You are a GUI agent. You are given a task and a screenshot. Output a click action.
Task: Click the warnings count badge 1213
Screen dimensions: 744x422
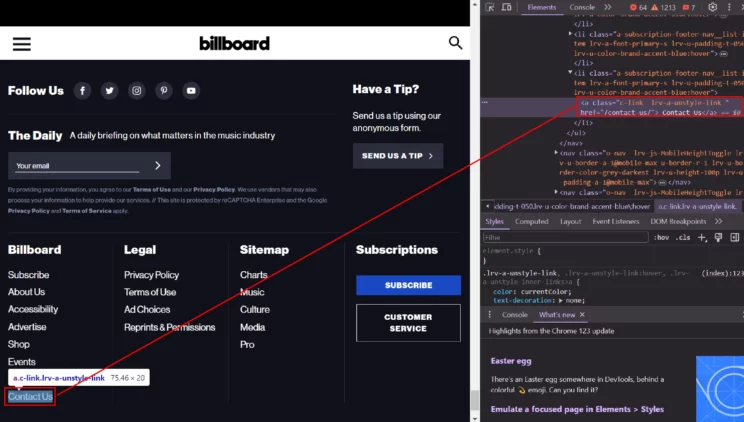(663, 7)
